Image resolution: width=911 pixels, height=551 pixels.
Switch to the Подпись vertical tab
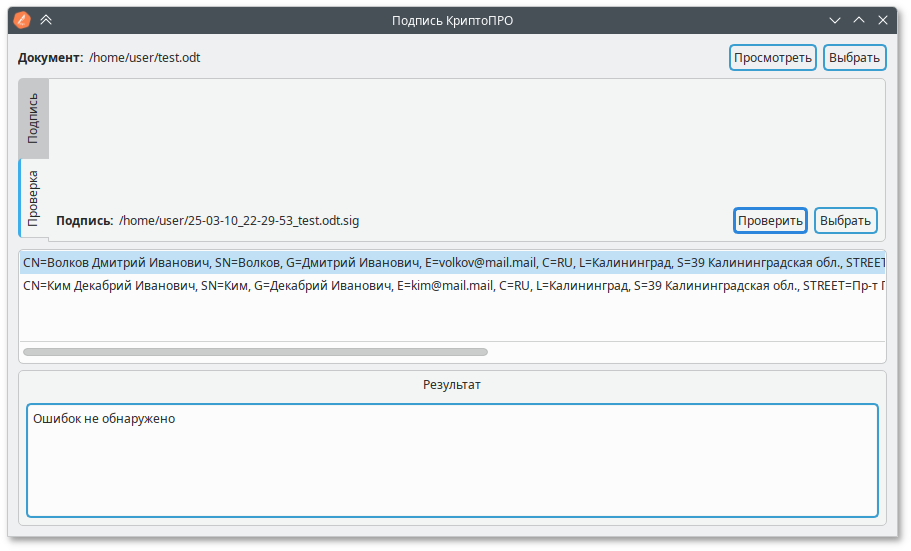[x=33, y=118]
